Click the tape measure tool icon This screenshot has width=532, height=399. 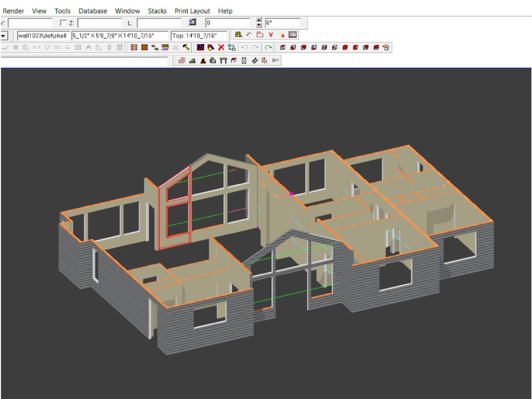pos(238,35)
